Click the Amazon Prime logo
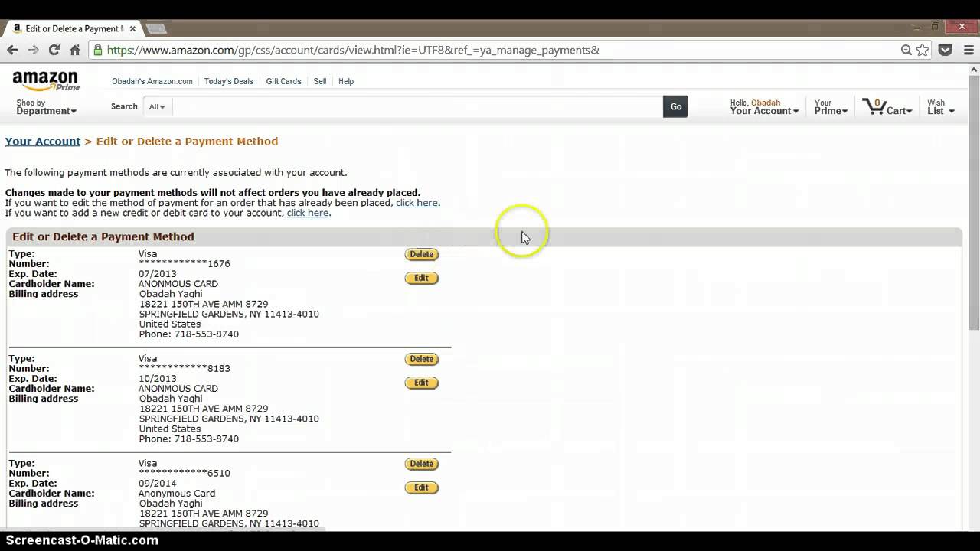Image resolution: width=980 pixels, height=551 pixels. [x=46, y=81]
